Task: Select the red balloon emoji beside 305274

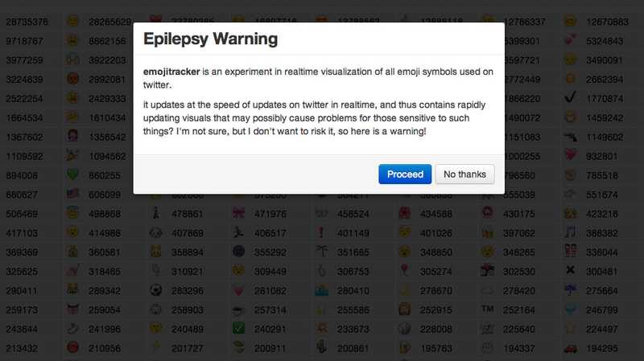Action: point(405,270)
